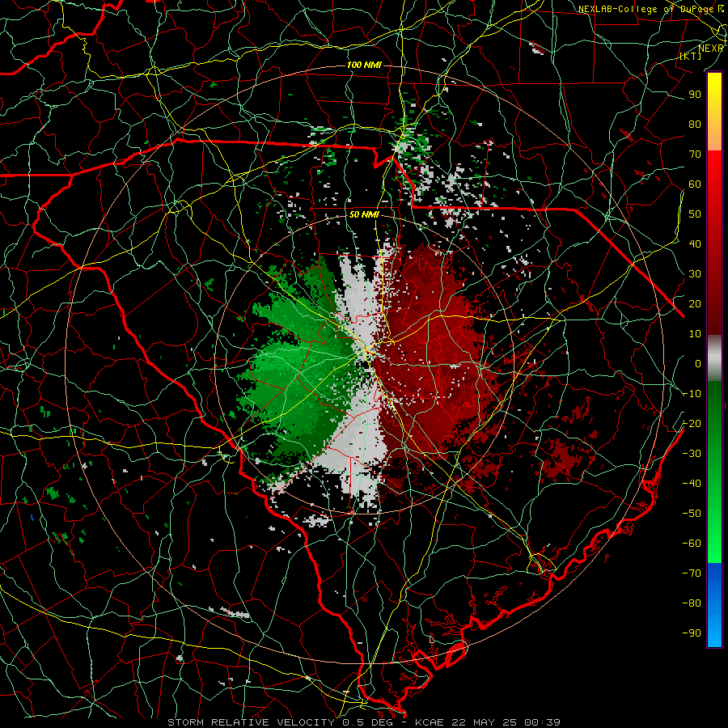Click the '50 NMI' range ring label
The width and height of the screenshot is (728, 728).
coord(364,214)
